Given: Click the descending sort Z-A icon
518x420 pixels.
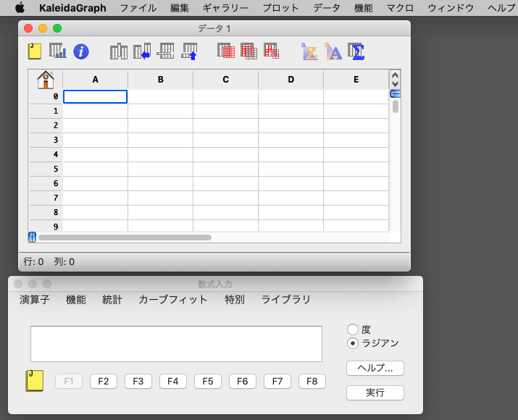Looking at the screenshot, I should tap(333, 51).
